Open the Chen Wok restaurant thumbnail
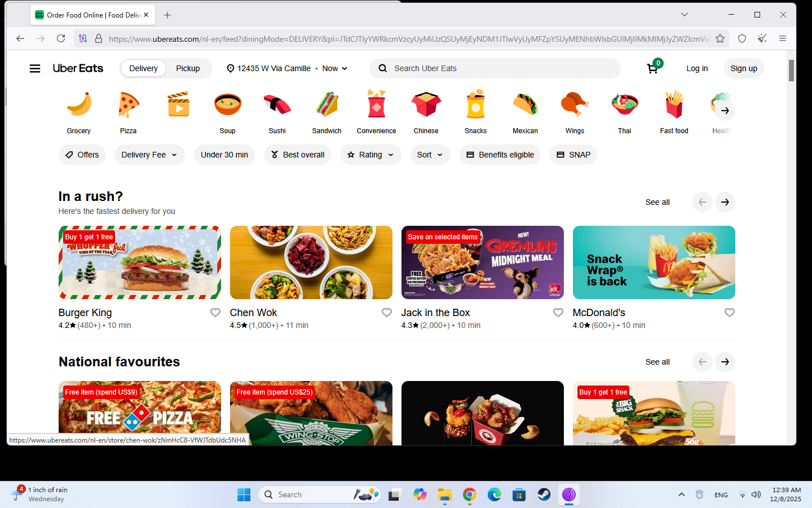Screen dimensions: 812x508 coord(311,262)
